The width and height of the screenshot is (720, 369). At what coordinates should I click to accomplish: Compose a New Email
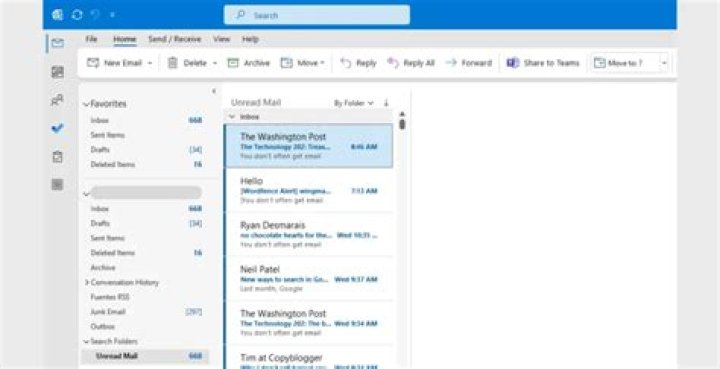[x=115, y=63]
